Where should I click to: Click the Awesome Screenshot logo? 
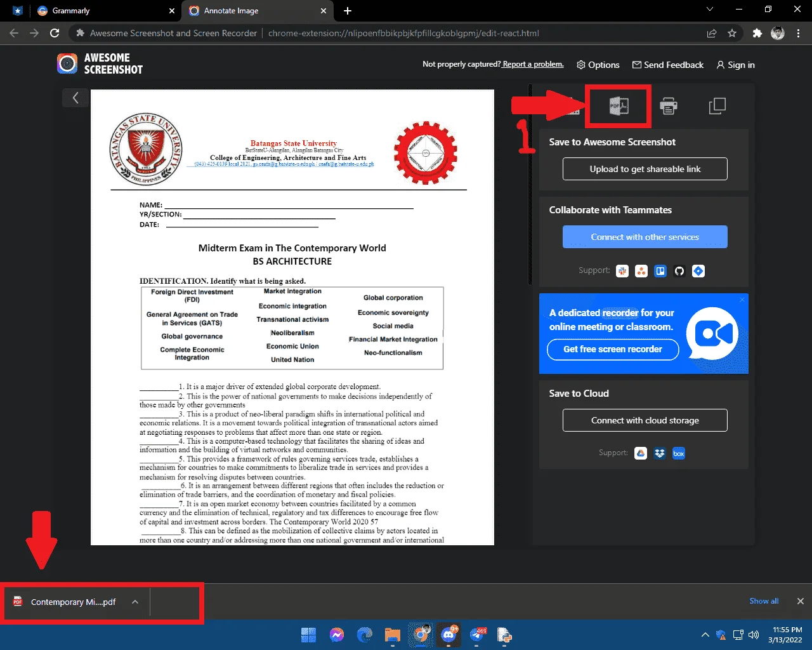tap(100, 63)
